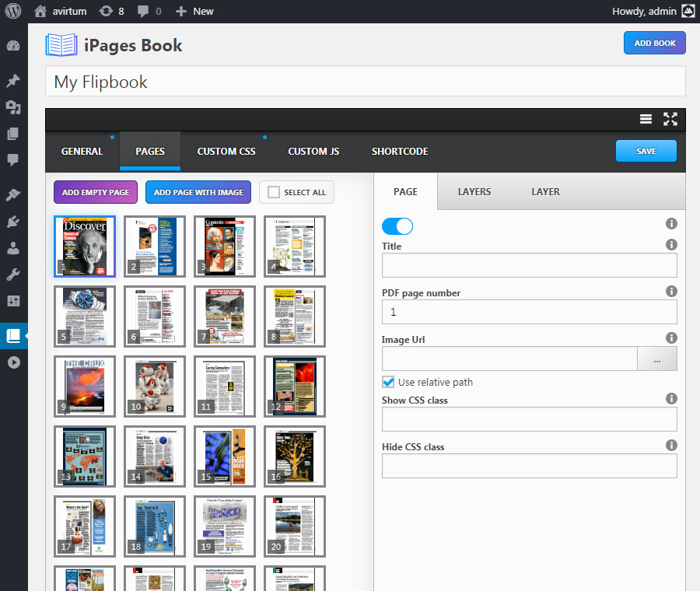
Task: Select page 13 world map thumbnail
Action: click(85, 456)
